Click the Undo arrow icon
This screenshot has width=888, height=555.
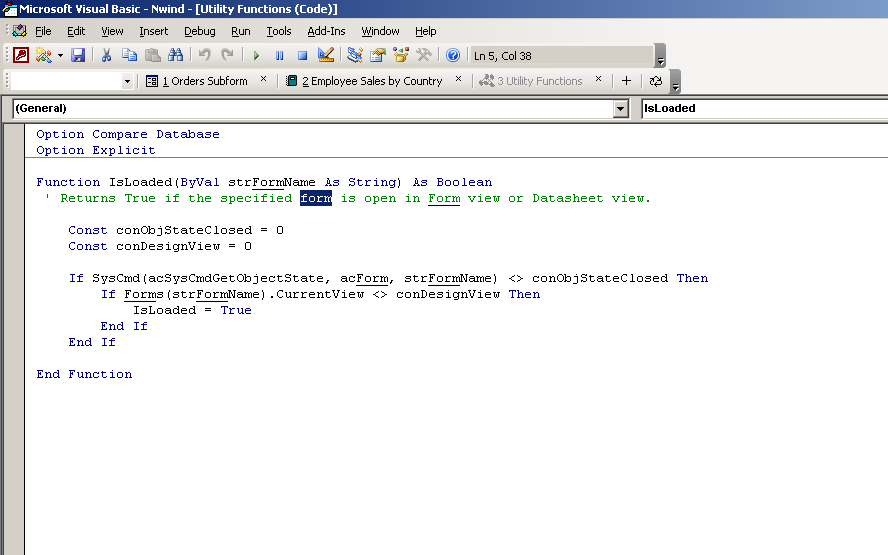click(204, 55)
